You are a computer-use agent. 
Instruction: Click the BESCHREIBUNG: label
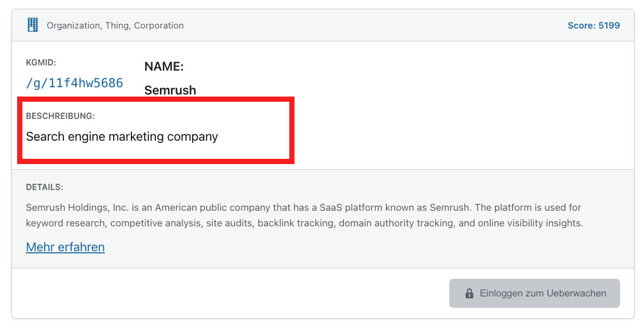(60, 116)
